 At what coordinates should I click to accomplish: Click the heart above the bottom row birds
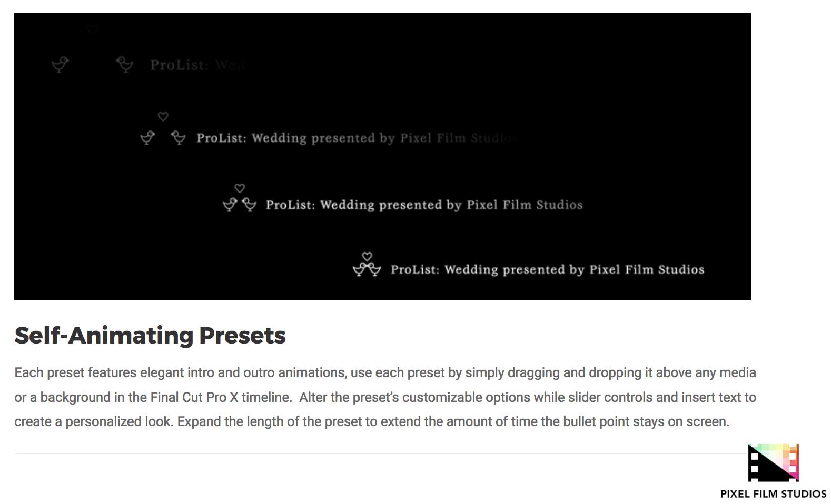pos(367,256)
